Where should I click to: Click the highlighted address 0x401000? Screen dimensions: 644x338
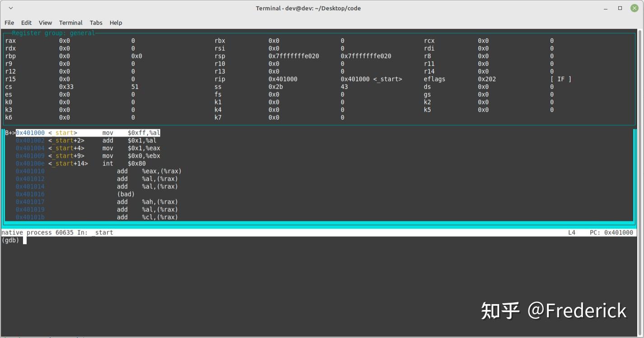click(30, 133)
